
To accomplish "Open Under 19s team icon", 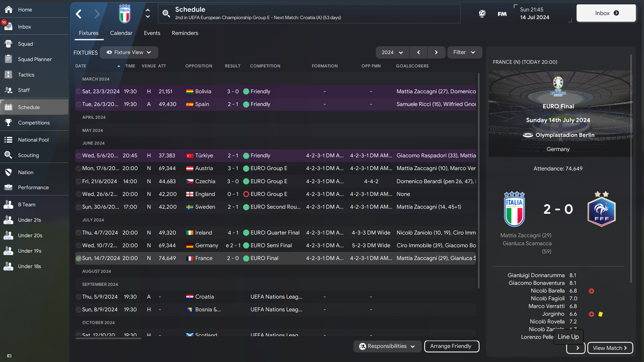I will (x=9, y=251).
